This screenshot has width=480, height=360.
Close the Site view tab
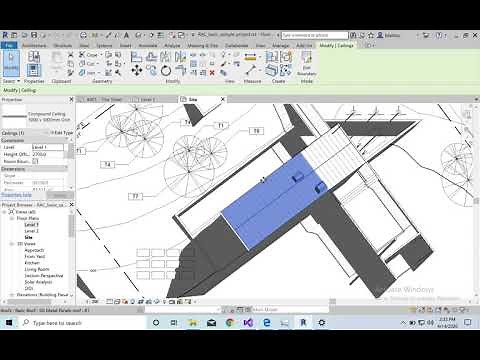pyautogui.click(x=223, y=99)
